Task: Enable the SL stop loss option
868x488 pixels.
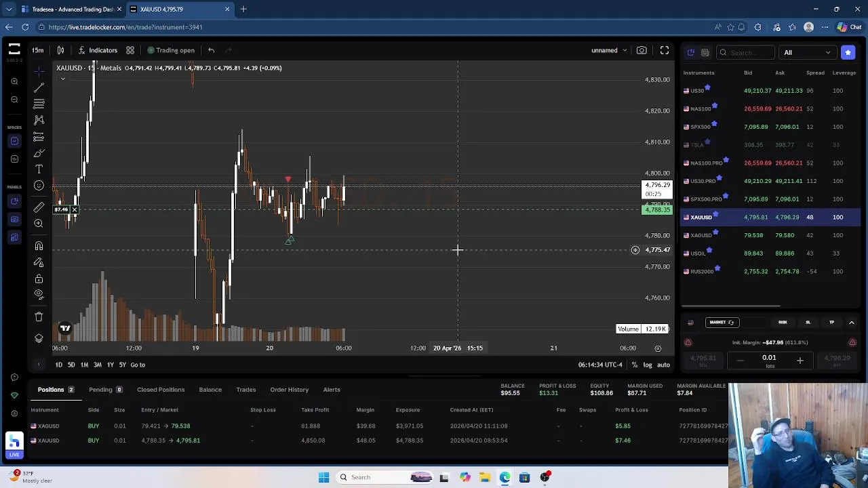Action: click(x=808, y=323)
